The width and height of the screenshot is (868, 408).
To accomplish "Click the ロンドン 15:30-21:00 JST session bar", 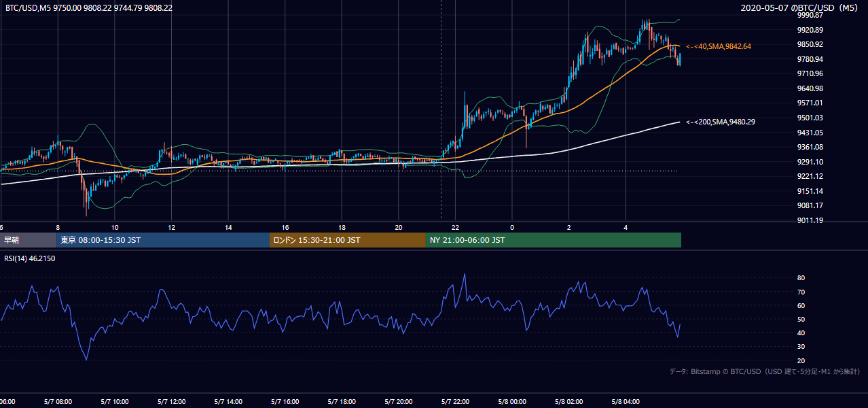I will [x=348, y=240].
